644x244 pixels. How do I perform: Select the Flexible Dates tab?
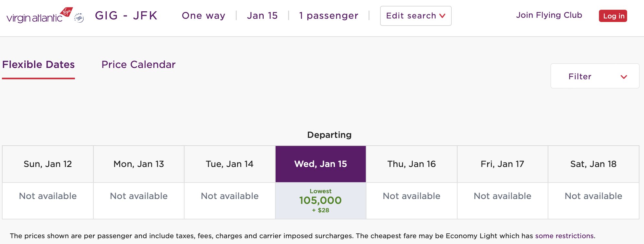tap(39, 65)
